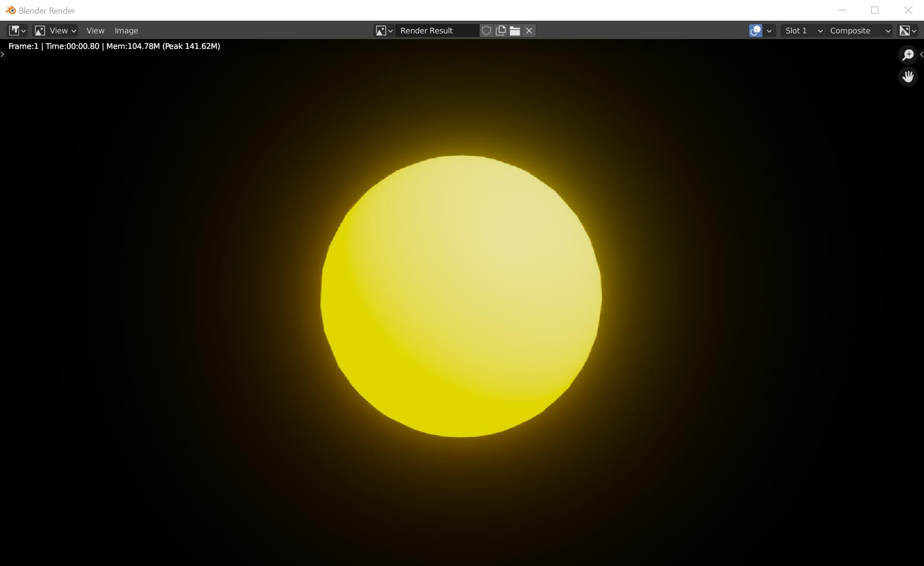Unlink the Render Result image
This screenshot has height=566, width=924.
pos(529,31)
